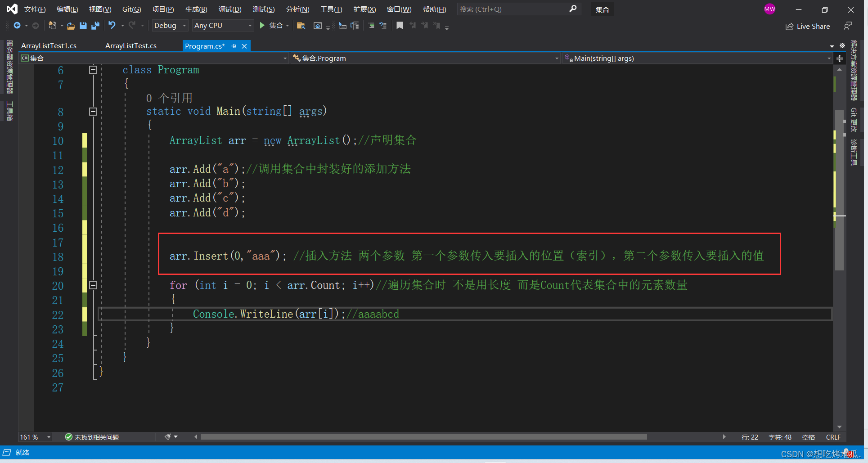Start debugging with the green Run button
Viewport: 868px width, 463px height.
(262, 26)
